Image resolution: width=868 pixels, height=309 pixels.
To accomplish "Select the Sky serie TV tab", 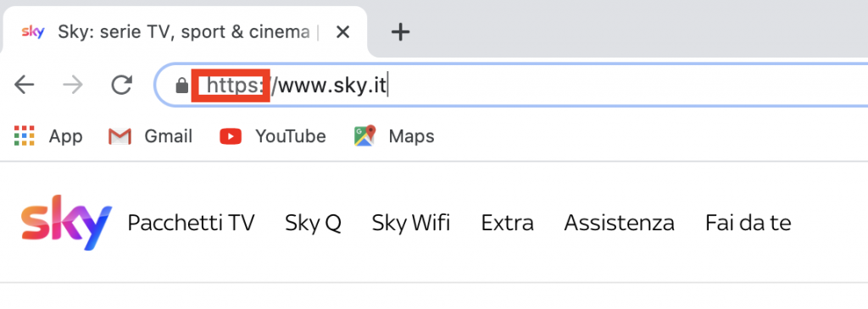I will point(184,33).
